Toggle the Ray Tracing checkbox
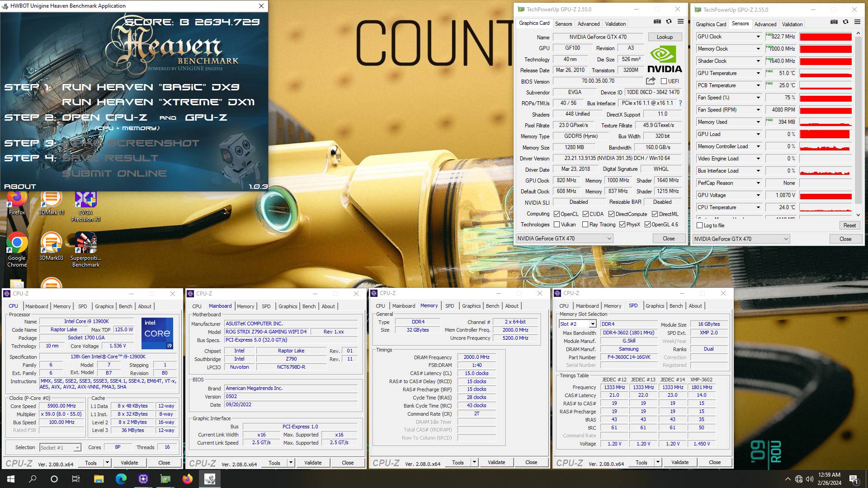Screen dimensions: 868x488 [x=585, y=225]
